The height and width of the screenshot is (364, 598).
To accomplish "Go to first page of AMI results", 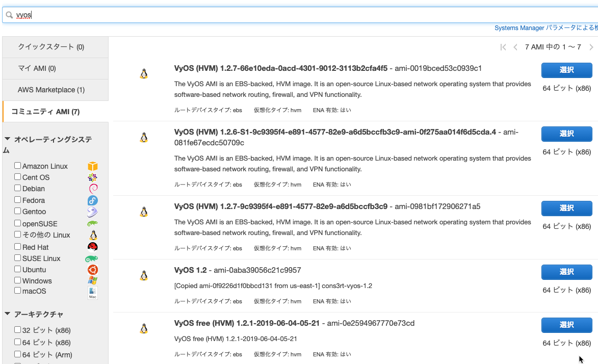I will tap(503, 47).
